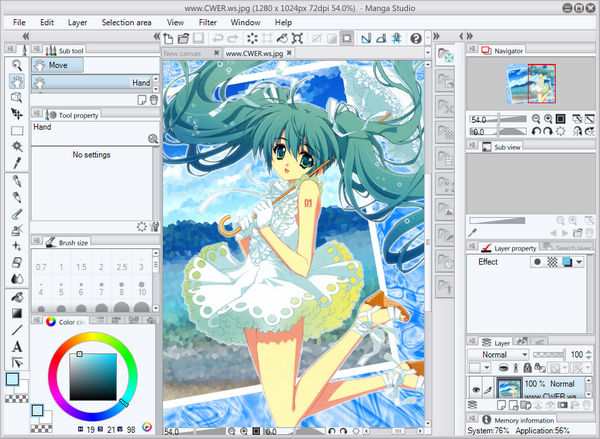Screen dimensions: 600x439
Task: Adjust the Navigator zoom 54.0 slider
Action: (x=499, y=119)
